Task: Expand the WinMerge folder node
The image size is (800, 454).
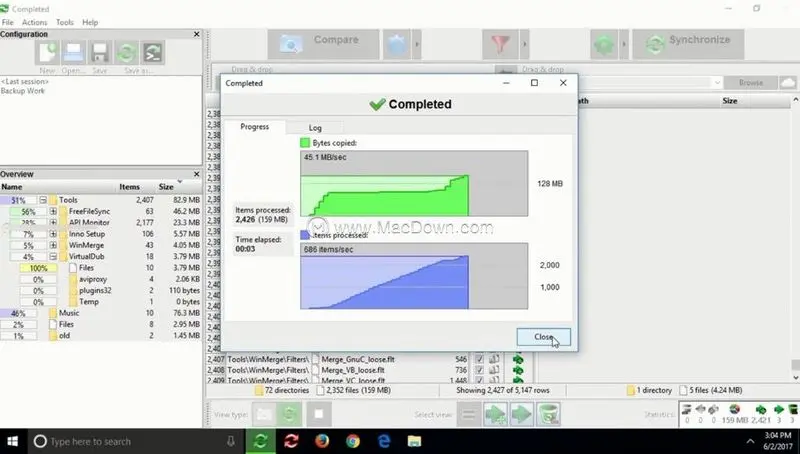Action: click(53, 245)
